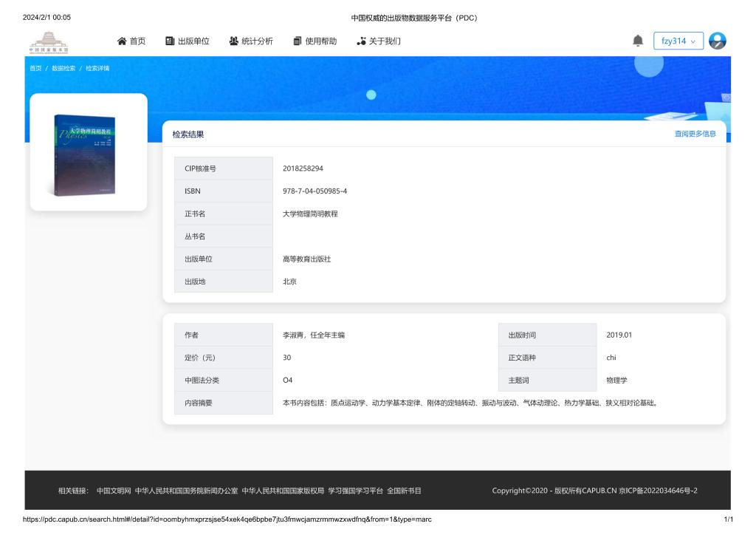
Task: Select CIP number 2018258294
Action: click(303, 168)
